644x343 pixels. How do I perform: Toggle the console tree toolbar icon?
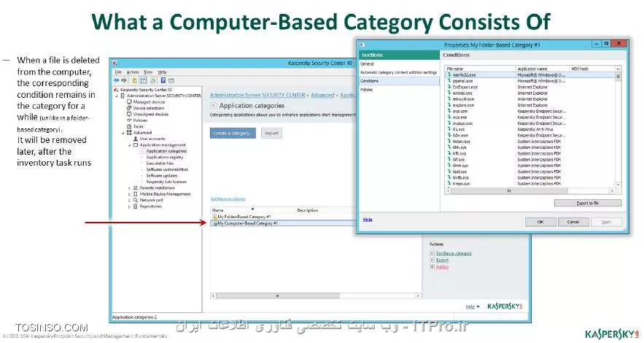pos(143,80)
